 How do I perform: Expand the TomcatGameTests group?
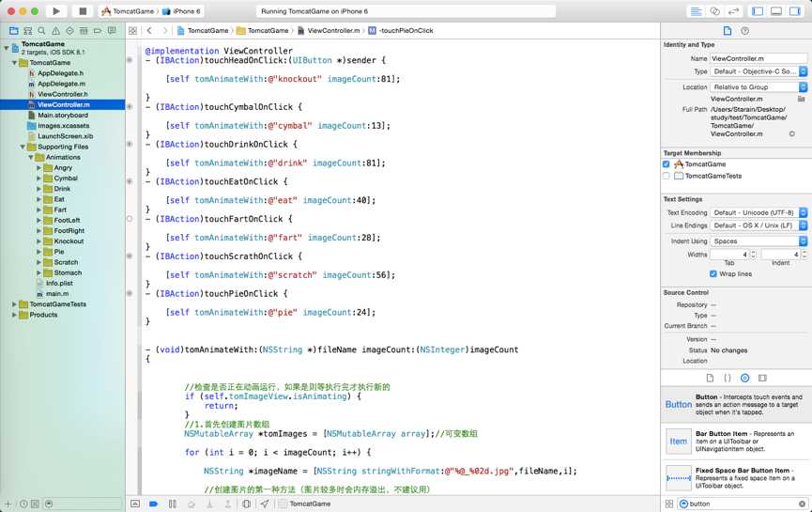pyautogui.click(x=14, y=304)
